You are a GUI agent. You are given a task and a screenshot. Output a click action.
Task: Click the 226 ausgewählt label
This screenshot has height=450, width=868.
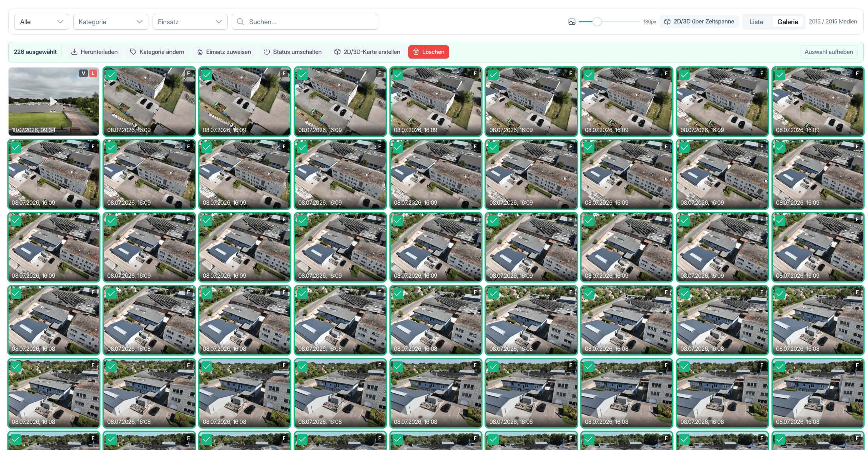(35, 52)
